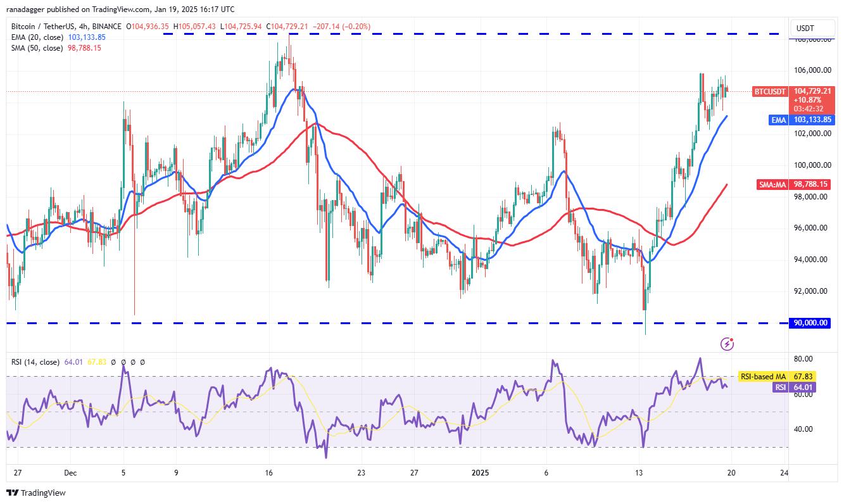Click the purple lightning bolt circle icon
Viewport: 844px width, 504px height.
pos(727,344)
